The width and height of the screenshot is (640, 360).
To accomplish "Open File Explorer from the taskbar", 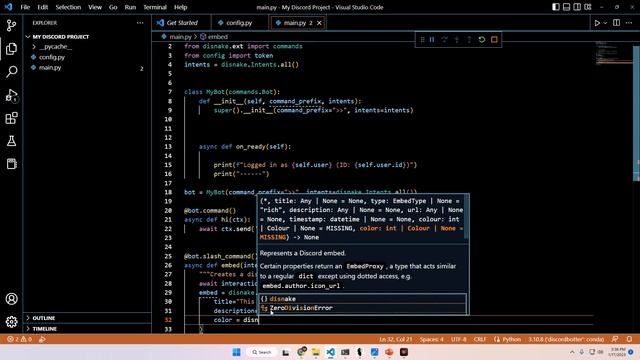I will [316, 352].
